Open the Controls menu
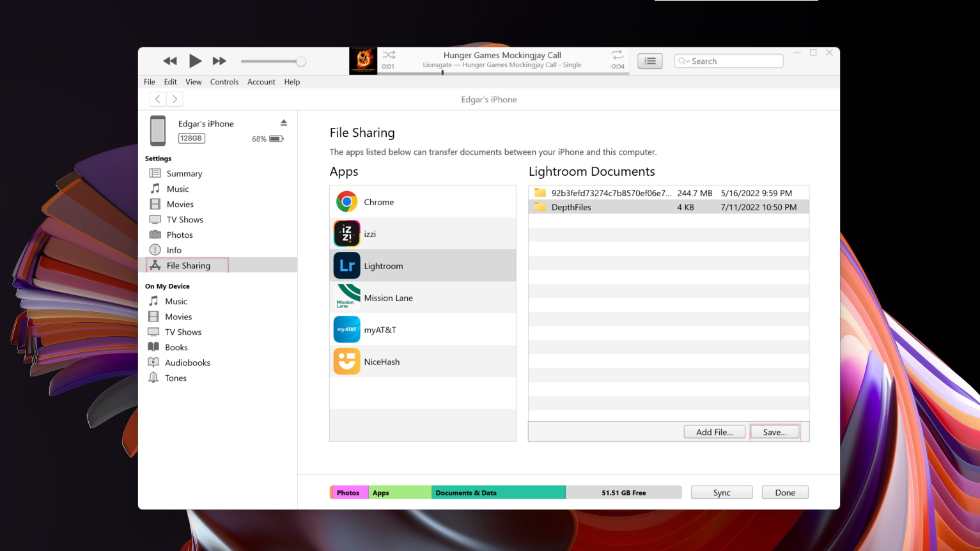Image resolution: width=980 pixels, height=551 pixels. pos(224,82)
